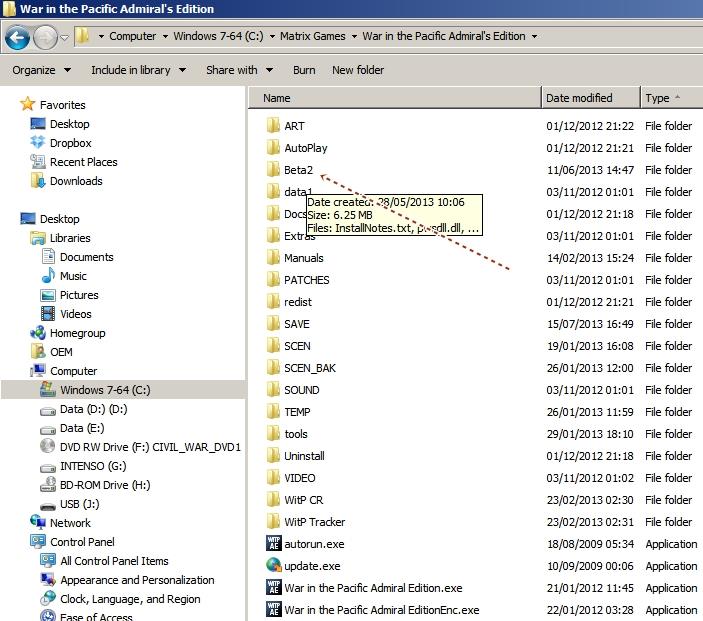Open Videos library
The width and height of the screenshot is (703, 621).
pyautogui.click(x=66, y=314)
